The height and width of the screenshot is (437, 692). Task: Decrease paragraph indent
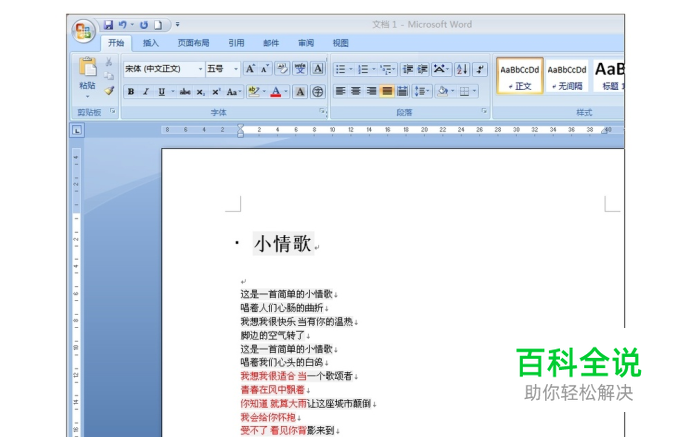click(x=407, y=69)
